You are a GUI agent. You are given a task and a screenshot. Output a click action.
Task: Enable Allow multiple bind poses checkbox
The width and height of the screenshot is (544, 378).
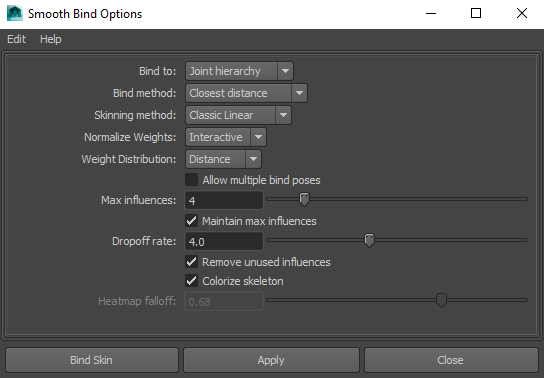[192, 180]
